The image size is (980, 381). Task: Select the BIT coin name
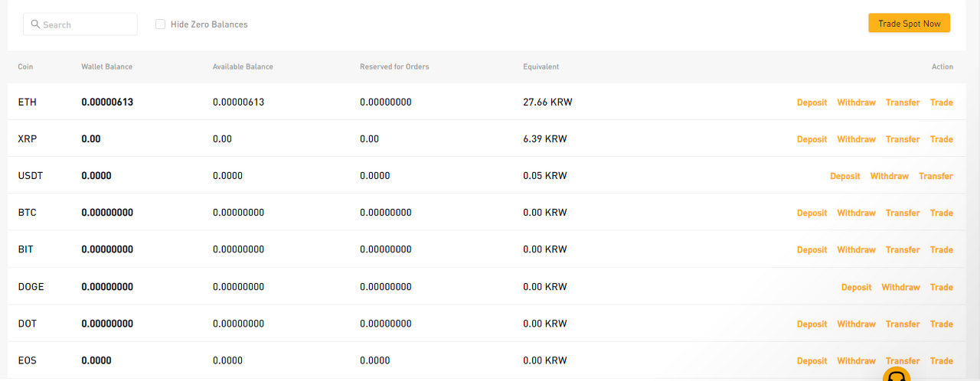pos(25,249)
